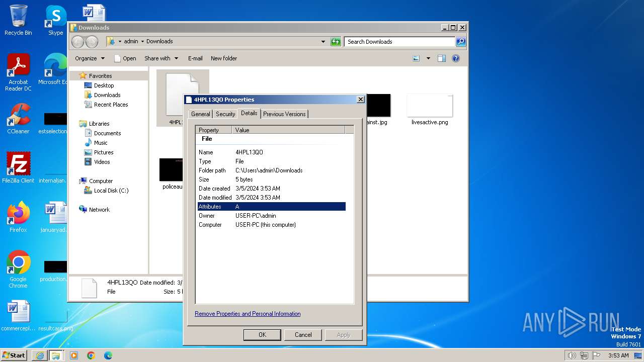This screenshot has height=362, width=644.
Task: Select the Attributes row
Action: pos(272,207)
